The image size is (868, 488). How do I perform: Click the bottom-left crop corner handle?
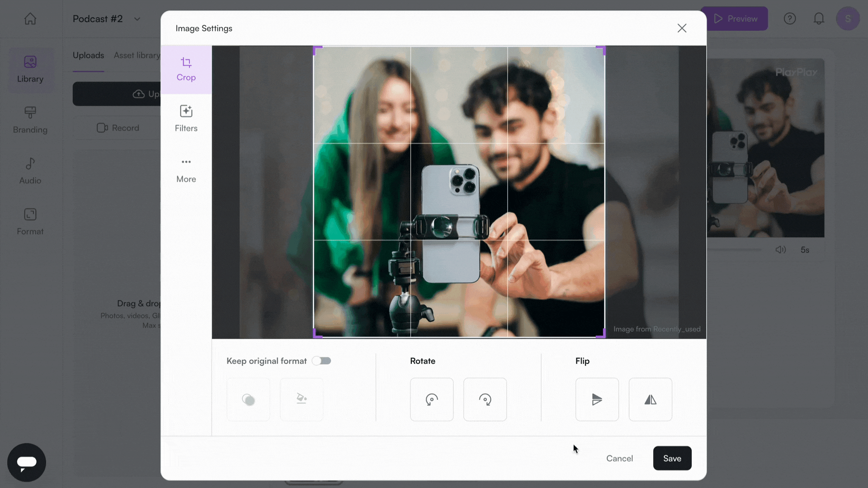(x=317, y=334)
